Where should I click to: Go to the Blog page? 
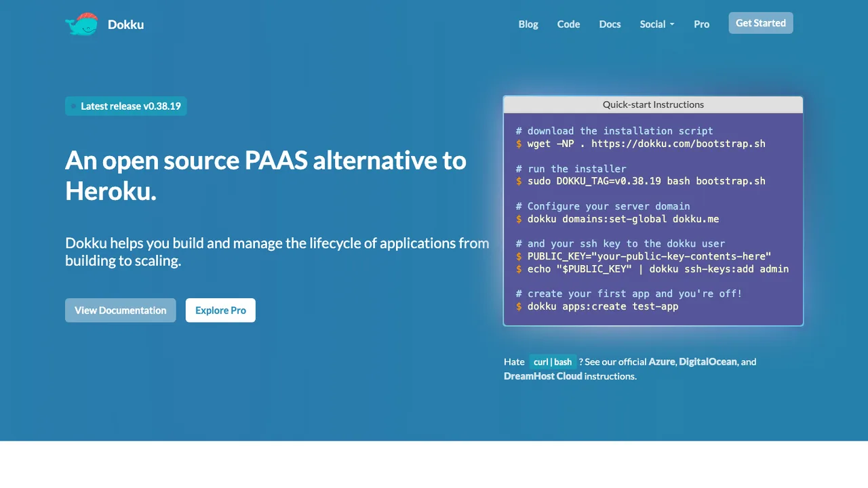[x=528, y=24]
